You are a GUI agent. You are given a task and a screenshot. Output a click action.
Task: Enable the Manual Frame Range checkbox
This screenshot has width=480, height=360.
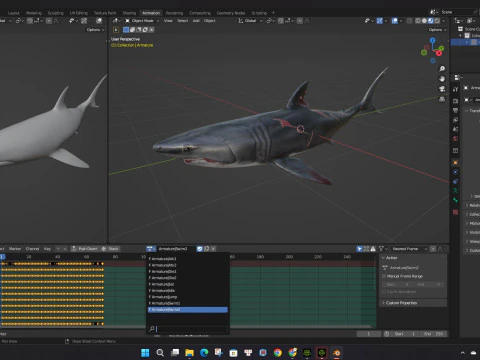click(384, 276)
